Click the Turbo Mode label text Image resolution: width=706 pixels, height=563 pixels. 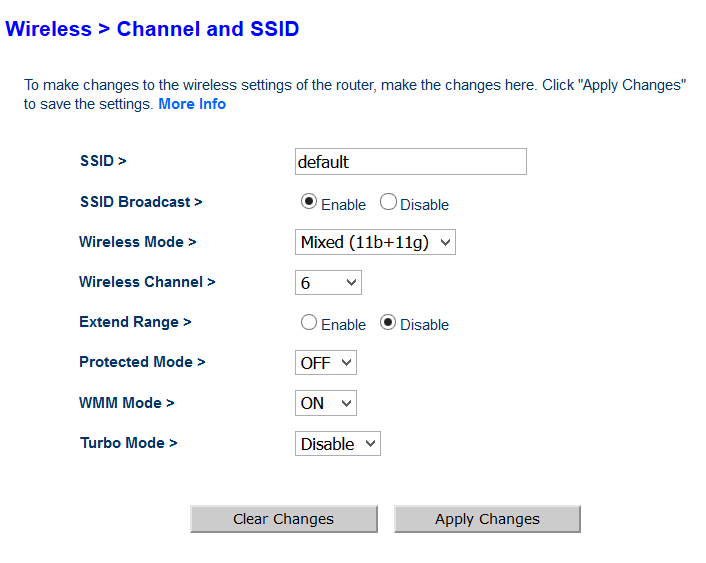pos(129,442)
